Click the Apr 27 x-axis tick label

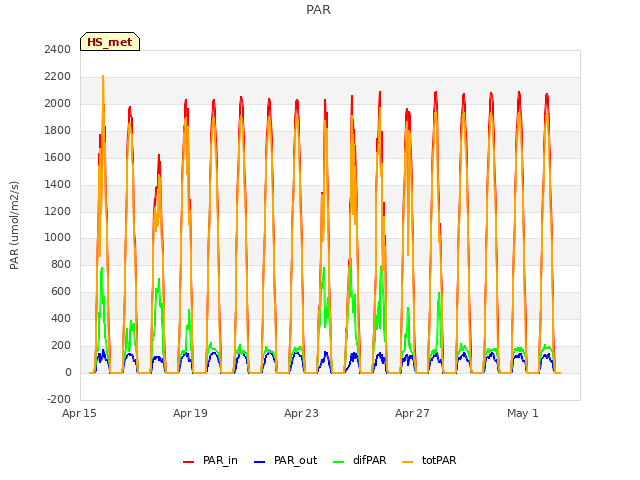(x=412, y=413)
